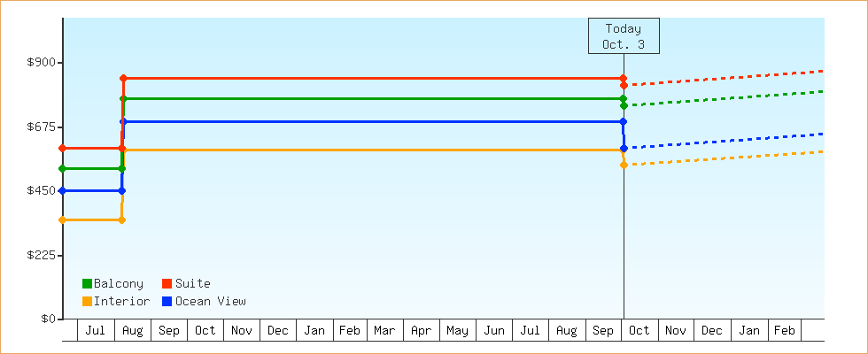The height and width of the screenshot is (354, 868).
Task: Select the Balcony legend label
Action: click(118, 283)
